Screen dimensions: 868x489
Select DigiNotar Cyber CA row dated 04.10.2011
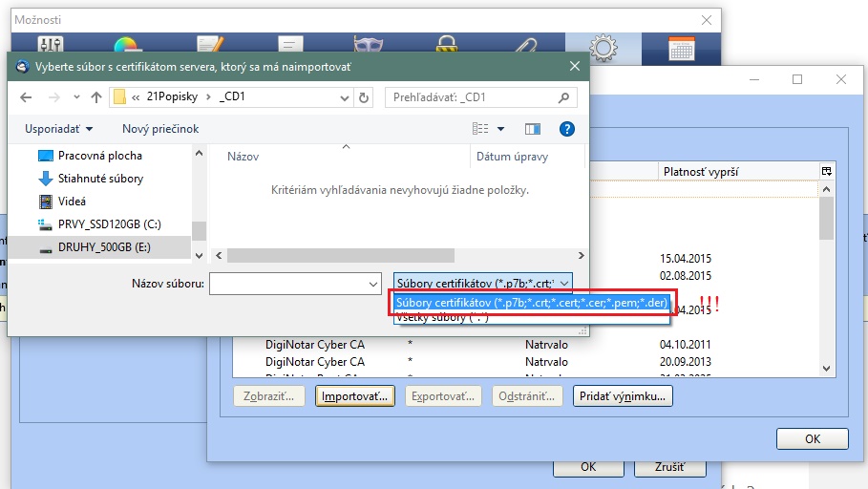click(x=525, y=345)
